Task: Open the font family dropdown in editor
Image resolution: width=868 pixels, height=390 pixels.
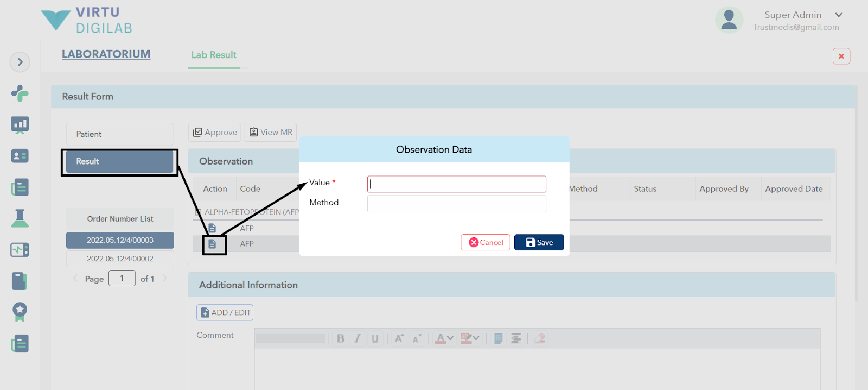Action: [x=291, y=338]
